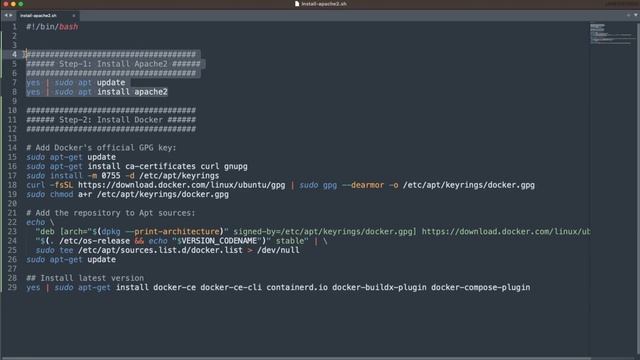Click the file icon in title bar
The height and width of the screenshot is (360, 640).
297,4
